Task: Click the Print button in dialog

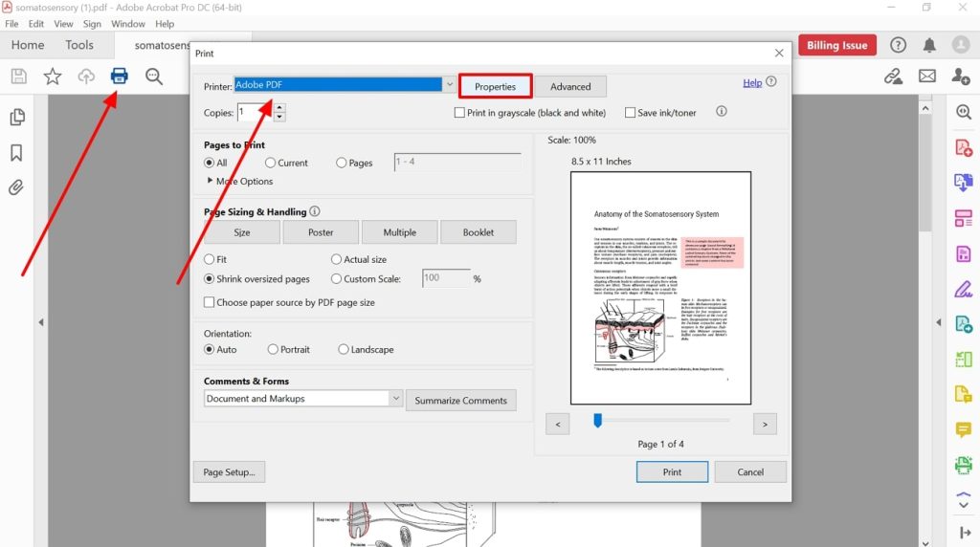Action: click(x=672, y=472)
